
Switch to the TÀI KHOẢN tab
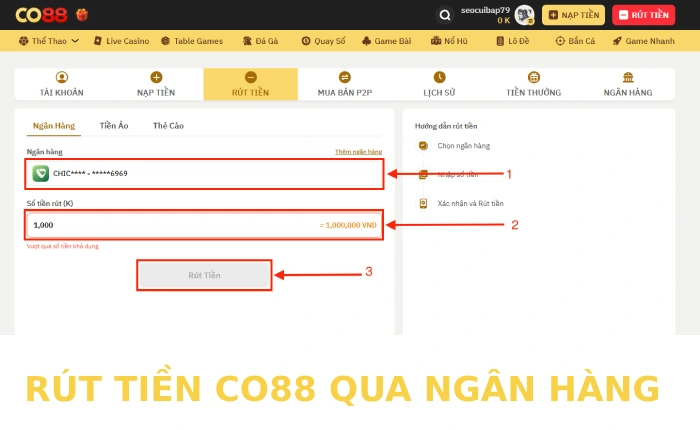[62, 84]
